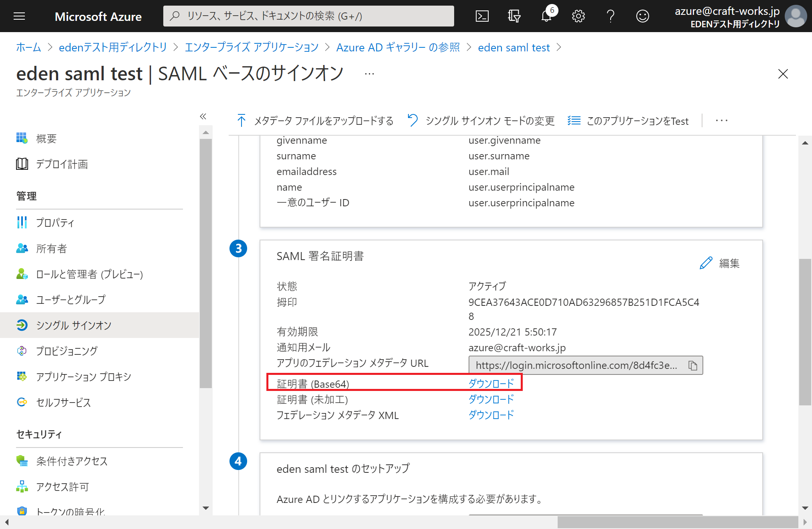This screenshot has height=529, width=812.
Task: Click メタデータ ファイルをアップロードする
Action: pyautogui.click(x=315, y=120)
